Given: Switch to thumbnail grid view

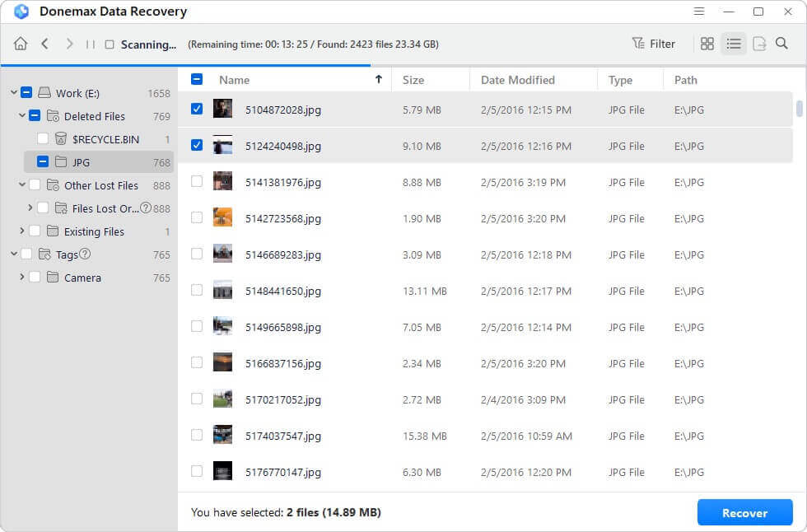Looking at the screenshot, I should tap(707, 44).
